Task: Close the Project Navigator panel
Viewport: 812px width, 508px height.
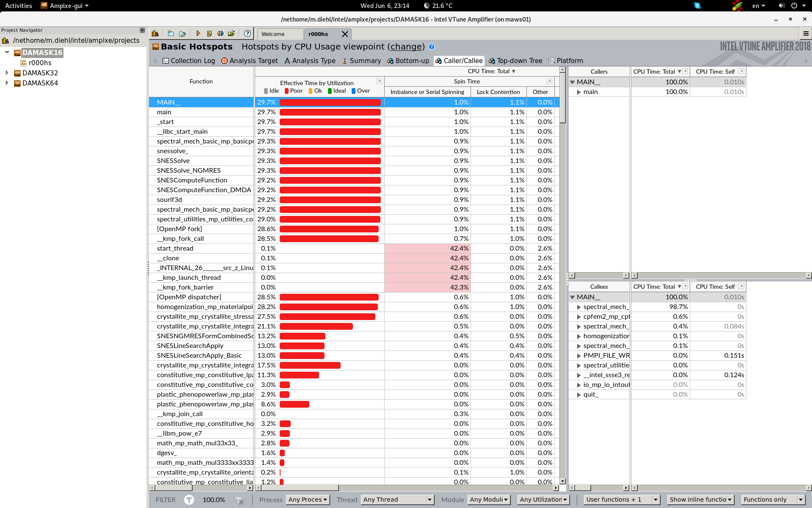Action: (143, 30)
